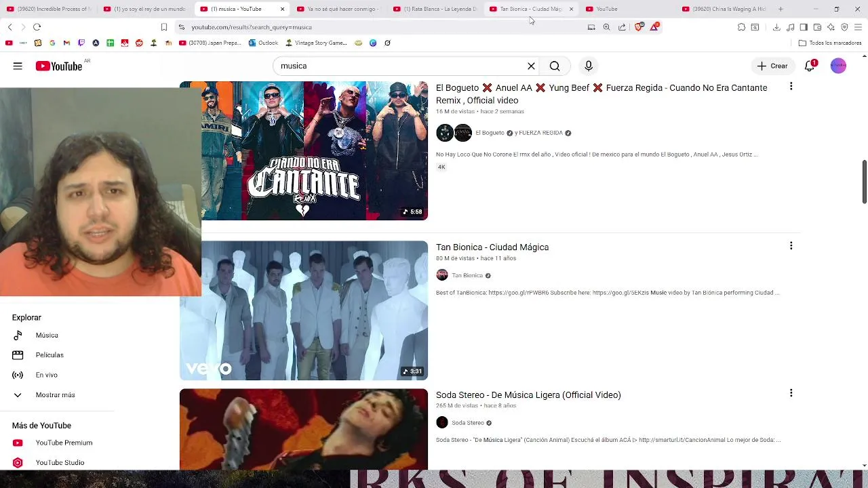Close the musica - YouTube tab
The height and width of the screenshot is (488, 868).
coord(282,9)
